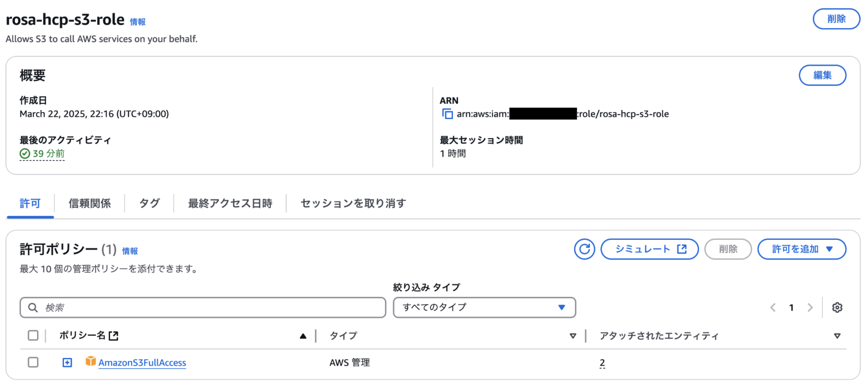Image resolution: width=868 pixels, height=387 pixels.
Task: Check the AmazonS3FullAccess row checkbox
Action: 33,362
